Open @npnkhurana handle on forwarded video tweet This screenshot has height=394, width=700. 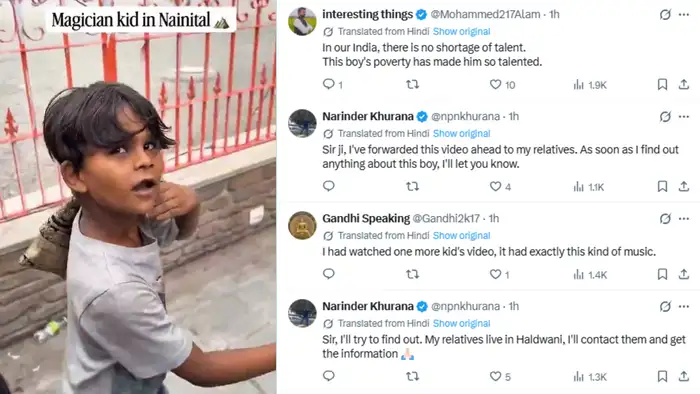(x=465, y=116)
